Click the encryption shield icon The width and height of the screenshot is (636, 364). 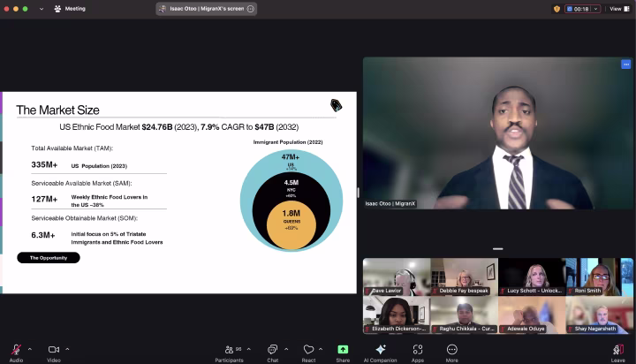pyautogui.click(x=556, y=9)
